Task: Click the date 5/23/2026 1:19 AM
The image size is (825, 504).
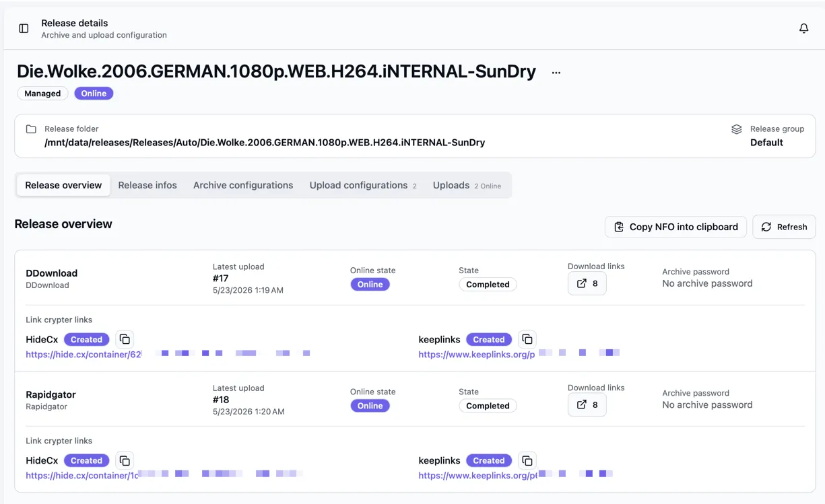Action: pyautogui.click(x=248, y=290)
